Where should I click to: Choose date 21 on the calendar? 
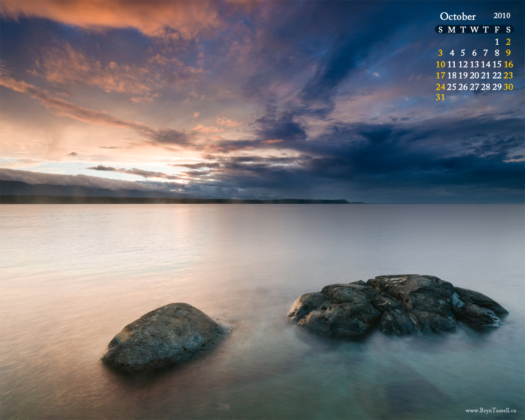click(486, 75)
